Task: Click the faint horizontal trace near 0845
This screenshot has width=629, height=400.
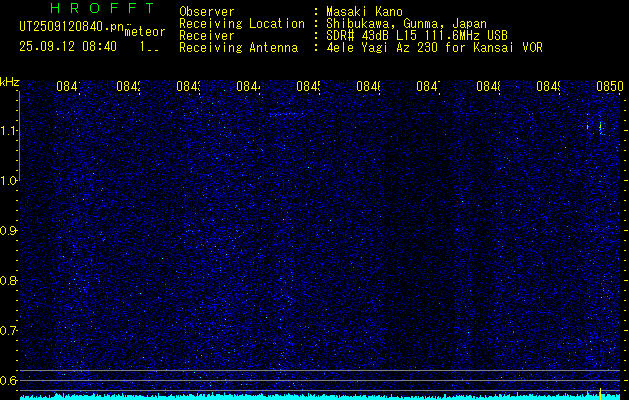Action: coord(286,114)
